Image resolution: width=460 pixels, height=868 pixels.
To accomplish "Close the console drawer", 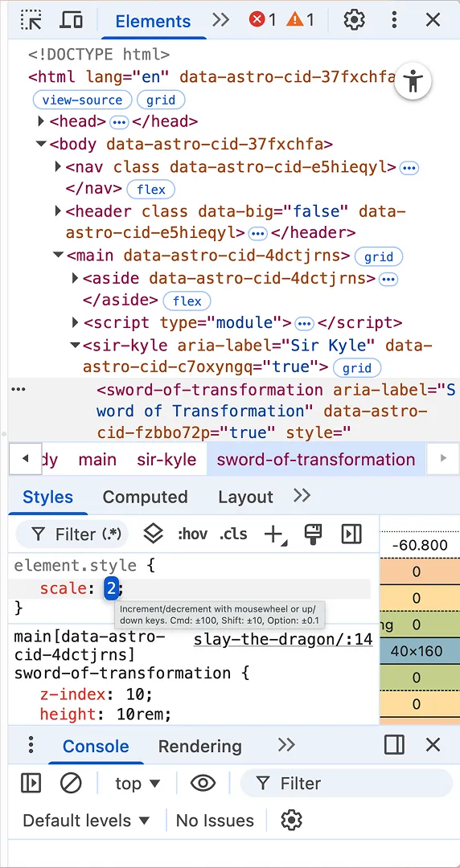I will (433, 744).
